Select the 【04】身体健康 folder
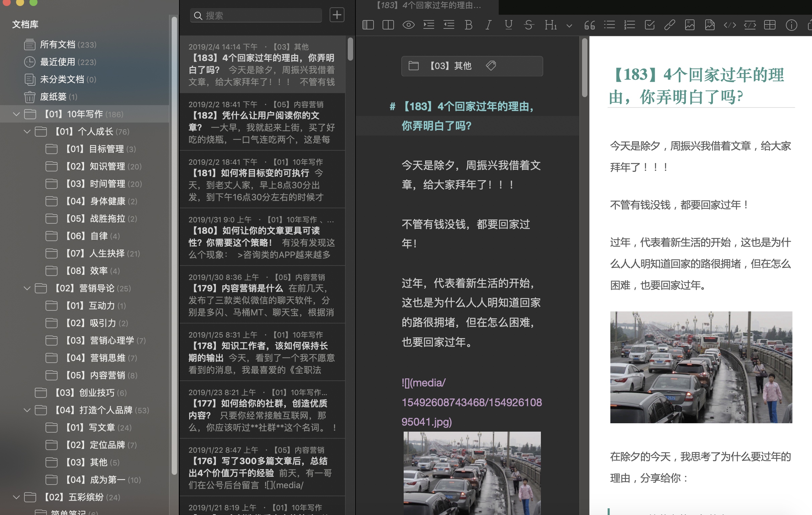 coord(84,201)
